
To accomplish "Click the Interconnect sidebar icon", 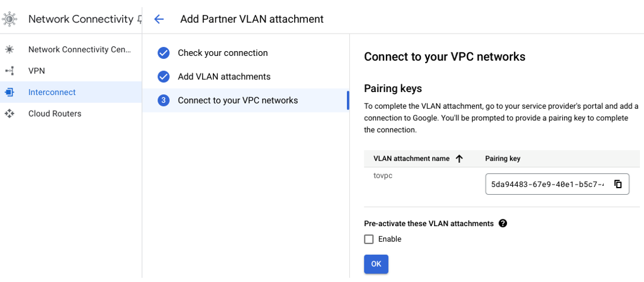I will (x=10, y=92).
